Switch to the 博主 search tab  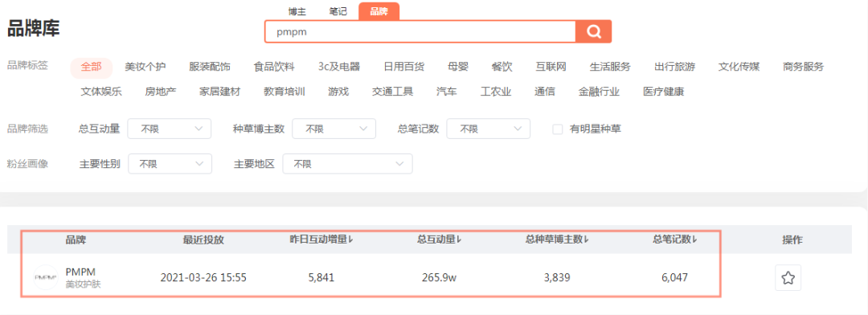coord(297,11)
